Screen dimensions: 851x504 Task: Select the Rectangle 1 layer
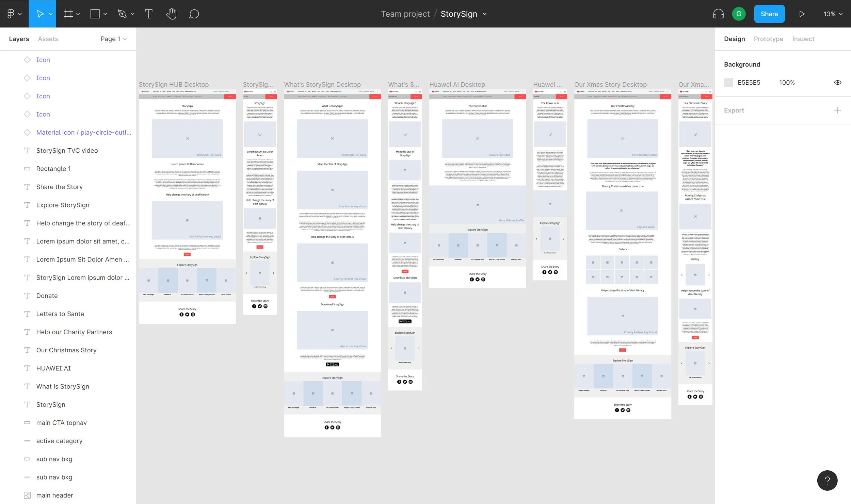point(53,169)
